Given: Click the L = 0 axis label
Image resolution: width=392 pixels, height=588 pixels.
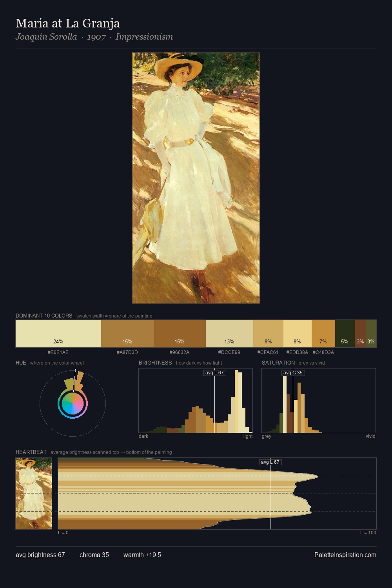Looking at the screenshot, I should [63, 533].
